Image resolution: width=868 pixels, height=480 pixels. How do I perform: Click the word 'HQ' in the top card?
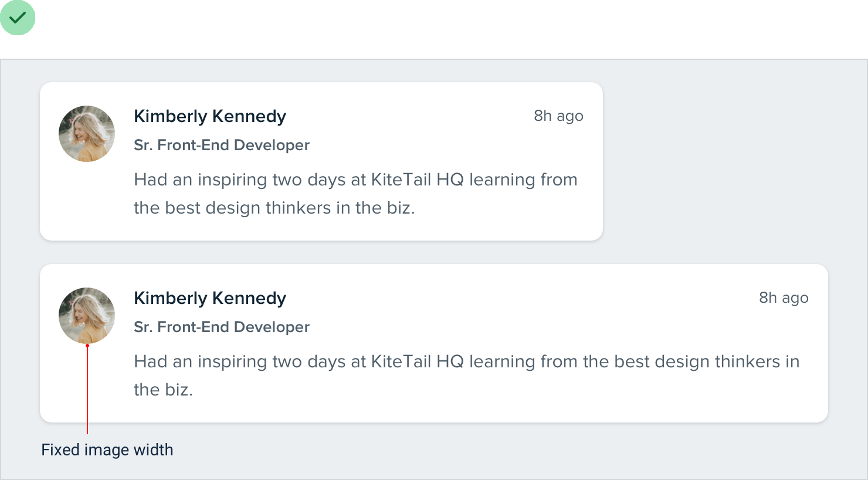[x=450, y=180]
